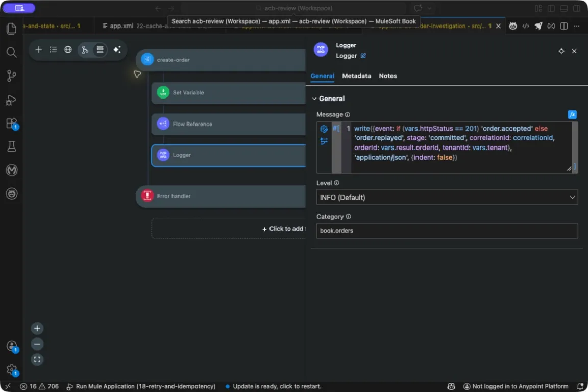The height and width of the screenshot is (392, 588).
Task: Toggle the primary sidebar layout icon
Action: coord(551,8)
